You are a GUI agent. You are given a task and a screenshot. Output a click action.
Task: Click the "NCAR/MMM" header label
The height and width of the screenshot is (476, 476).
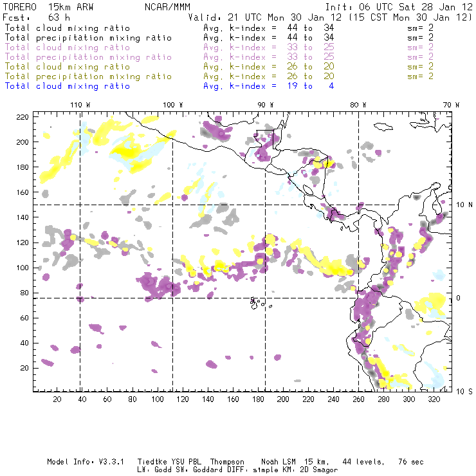[168, 7]
